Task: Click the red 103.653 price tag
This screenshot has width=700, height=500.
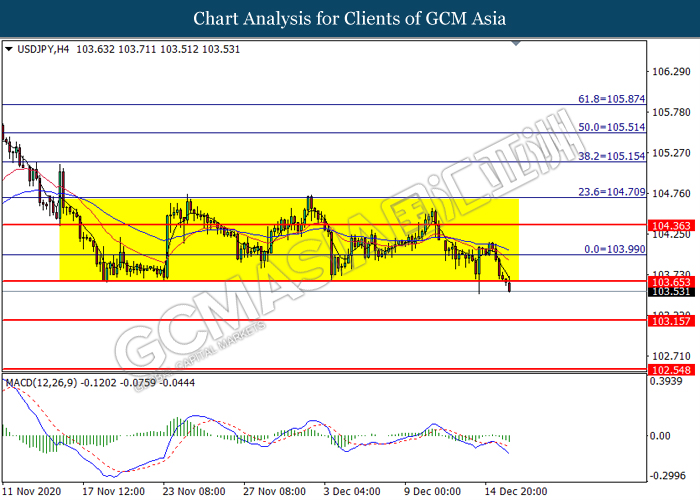Action: pyautogui.click(x=671, y=282)
